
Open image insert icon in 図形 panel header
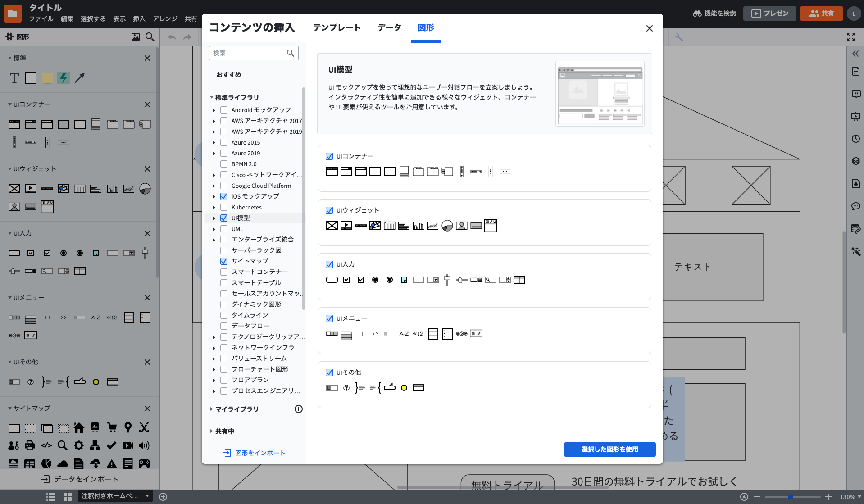click(136, 37)
